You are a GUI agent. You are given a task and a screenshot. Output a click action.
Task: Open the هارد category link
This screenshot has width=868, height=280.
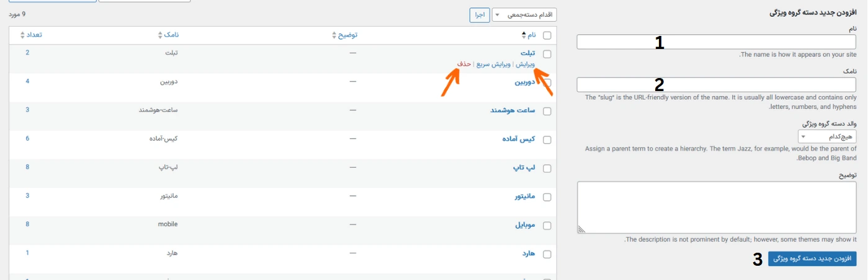[529, 253]
